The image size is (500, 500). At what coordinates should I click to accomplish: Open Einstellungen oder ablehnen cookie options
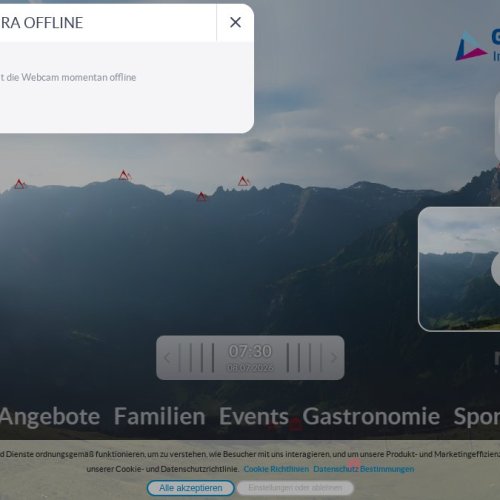[x=295, y=488]
